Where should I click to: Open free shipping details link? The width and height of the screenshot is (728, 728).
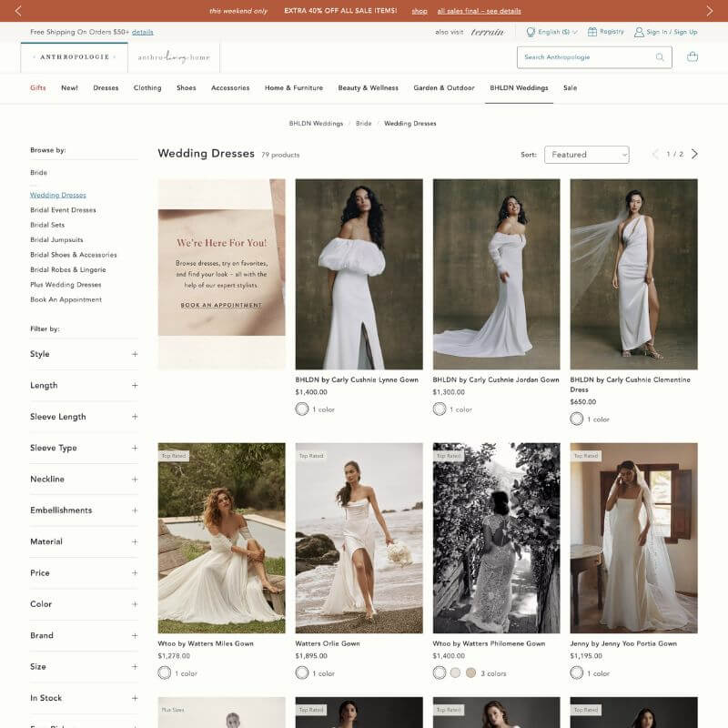[143, 32]
